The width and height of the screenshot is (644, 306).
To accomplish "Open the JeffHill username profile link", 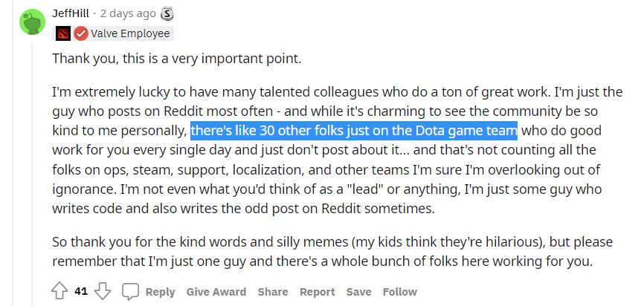I will 74,13.
